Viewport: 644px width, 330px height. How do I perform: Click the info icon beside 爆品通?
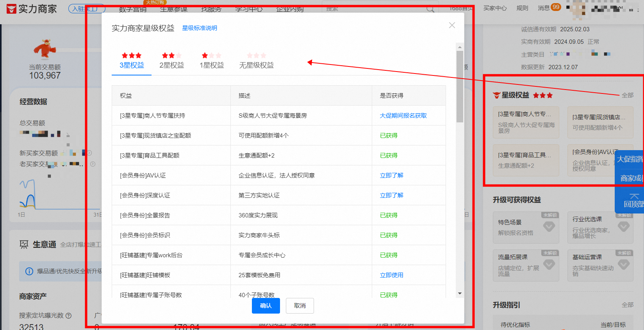[29, 271]
